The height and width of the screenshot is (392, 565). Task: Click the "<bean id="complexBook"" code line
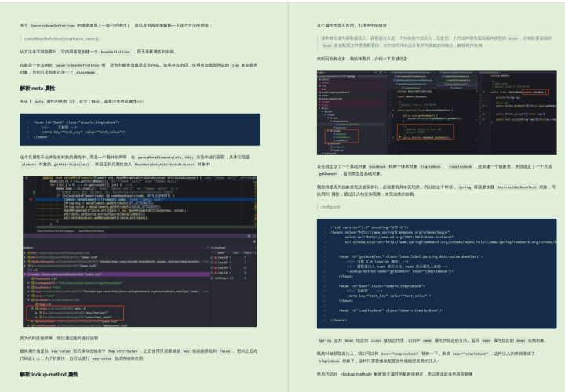point(391,310)
